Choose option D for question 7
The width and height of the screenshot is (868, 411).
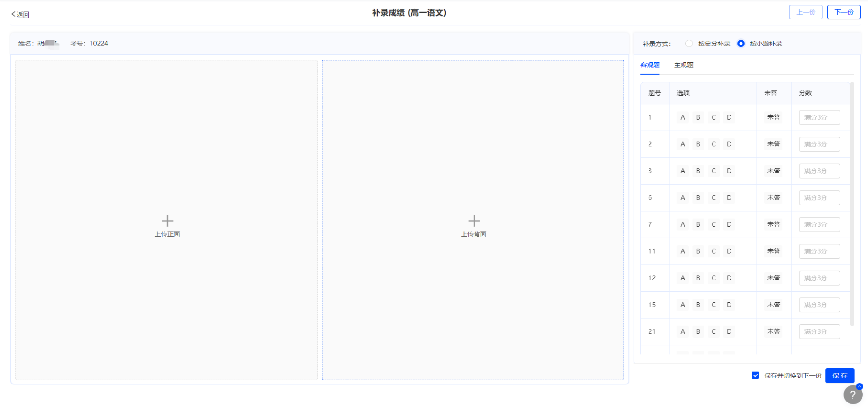pyautogui.click(x=729, y=224)
